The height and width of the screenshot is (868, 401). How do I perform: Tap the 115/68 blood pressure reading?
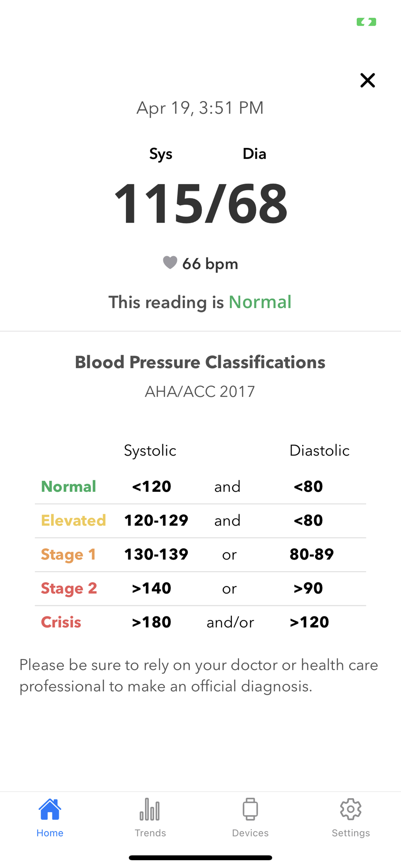click(200, 204)
